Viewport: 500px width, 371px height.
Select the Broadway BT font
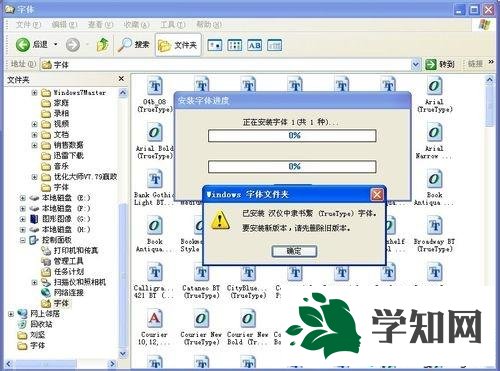435,235
